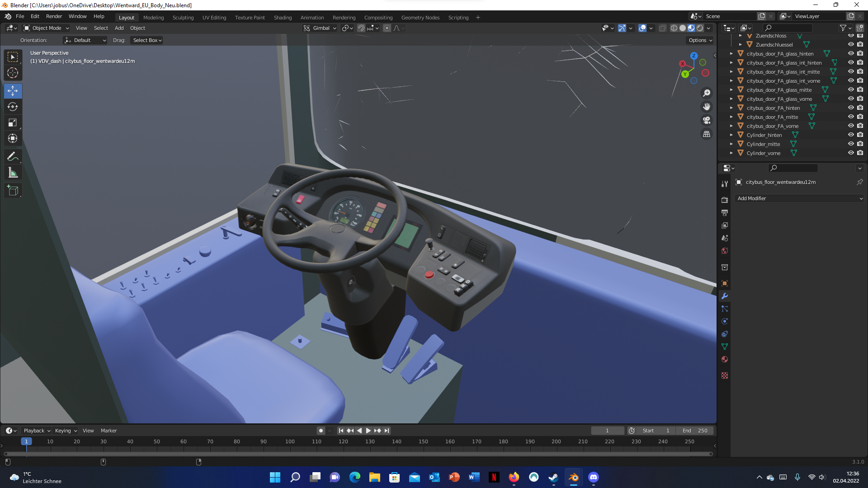Toggle camera view icon in viewport
Viewport: 868px width, 488px height.
[706, 121]
